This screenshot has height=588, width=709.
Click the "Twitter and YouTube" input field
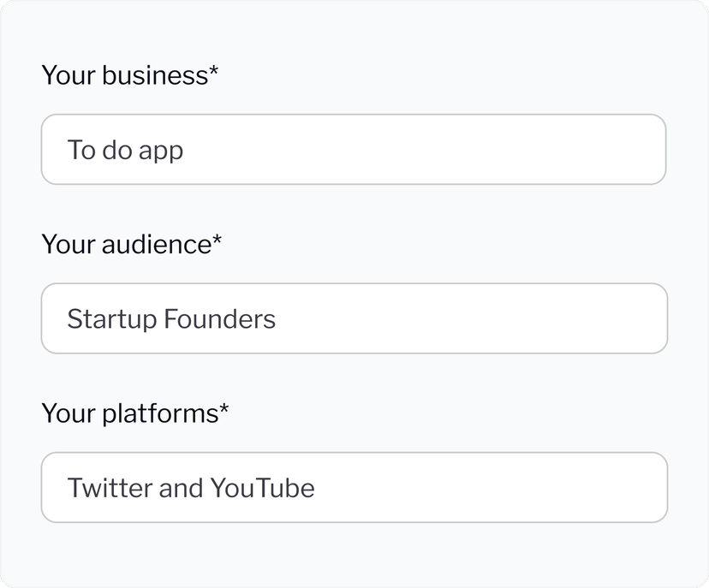pyautogui.click(x=354, y=487)
